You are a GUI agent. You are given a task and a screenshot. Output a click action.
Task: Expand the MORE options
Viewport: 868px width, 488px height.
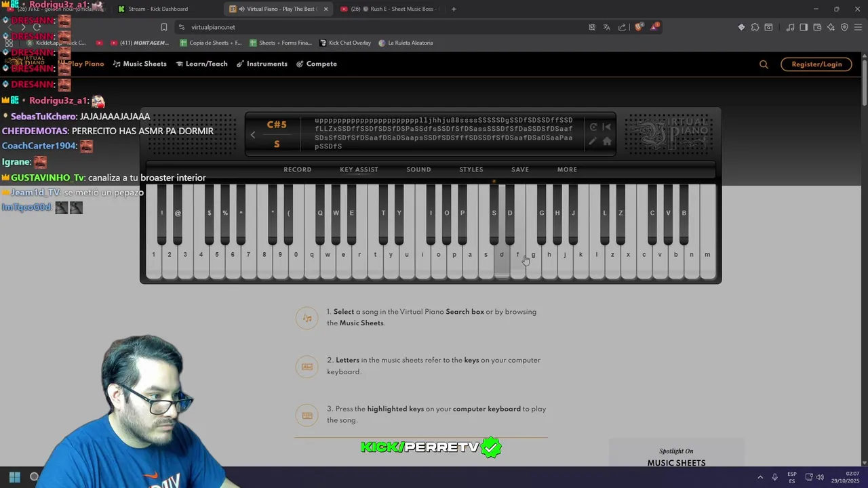(x=567, y=169)
